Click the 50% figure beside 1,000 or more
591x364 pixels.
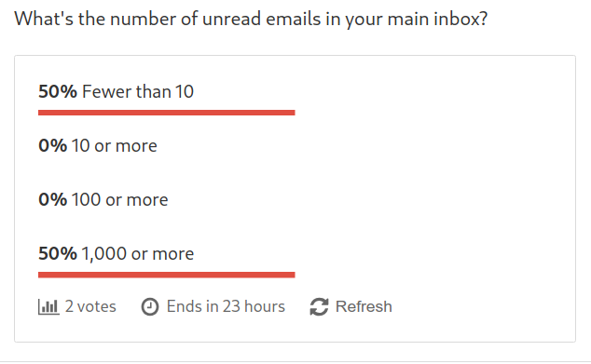tap(58, 254)
